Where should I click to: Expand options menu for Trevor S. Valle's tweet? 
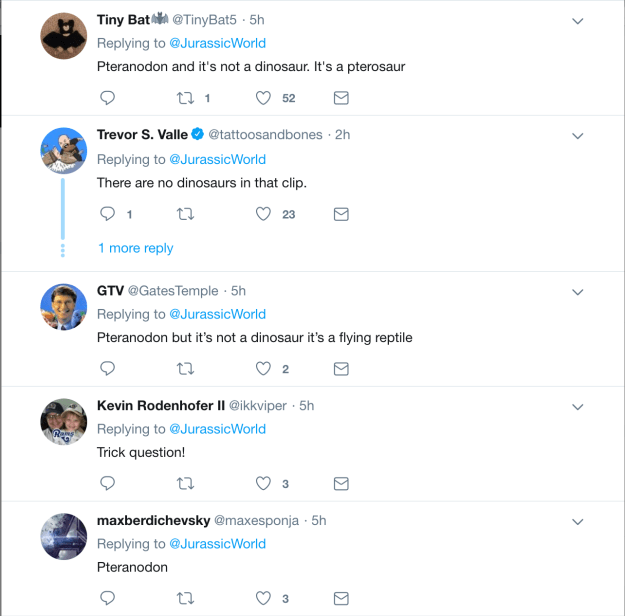(x=577, y=135)
